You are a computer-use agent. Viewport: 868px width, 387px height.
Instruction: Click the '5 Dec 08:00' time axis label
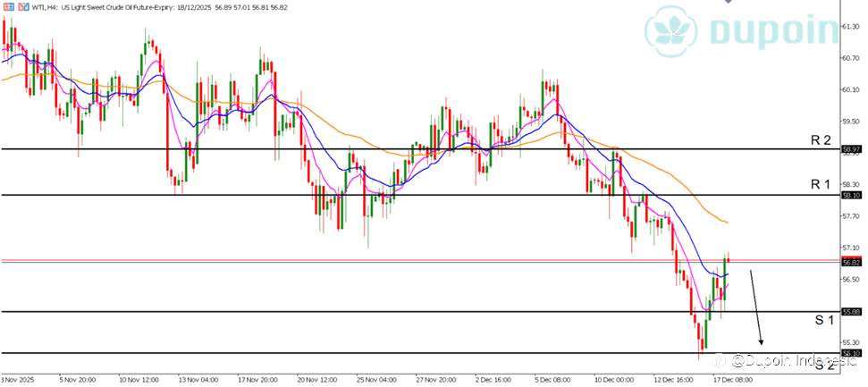point(554,381)
